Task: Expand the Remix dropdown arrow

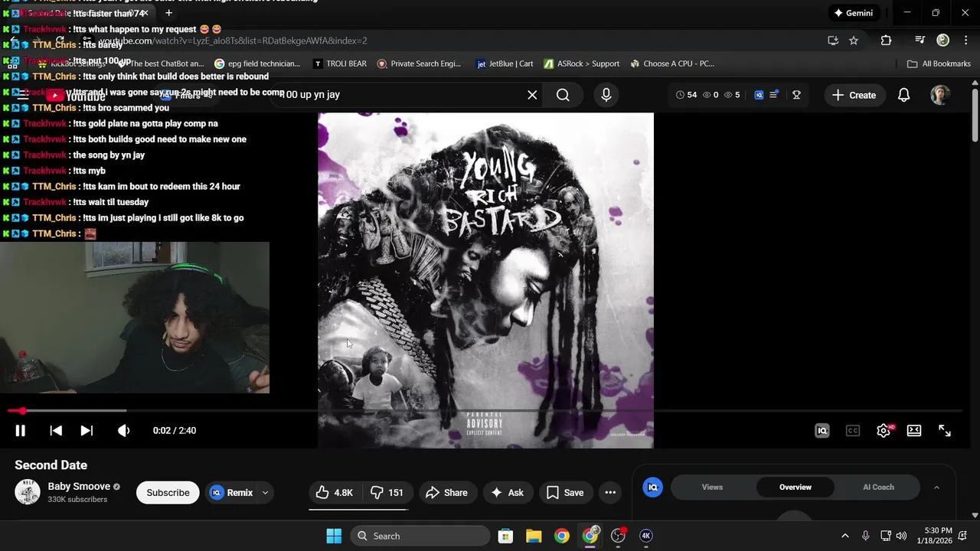Action: pyautogui.click(x=265, y=493)
